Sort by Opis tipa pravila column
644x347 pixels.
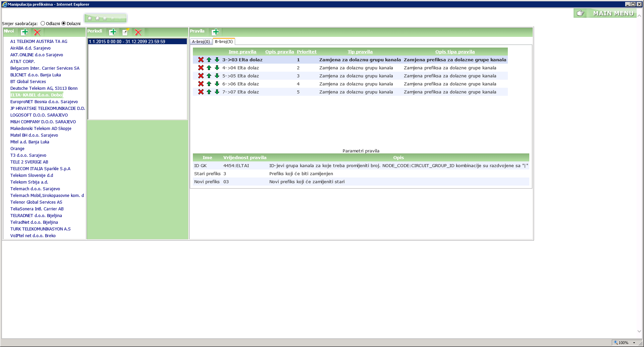[455, 52]
